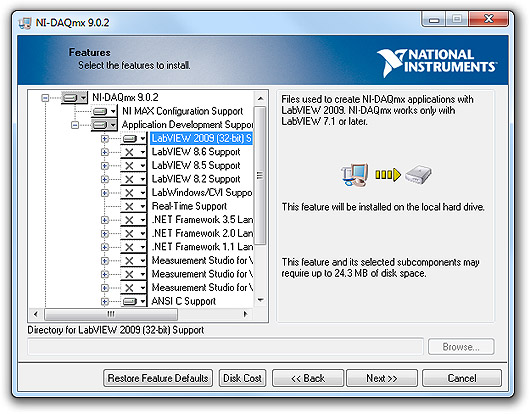The width and height of the screenshot is (530, 414).
Task: Click the feature tree scroll-down arrow
Action: point(260,300)
